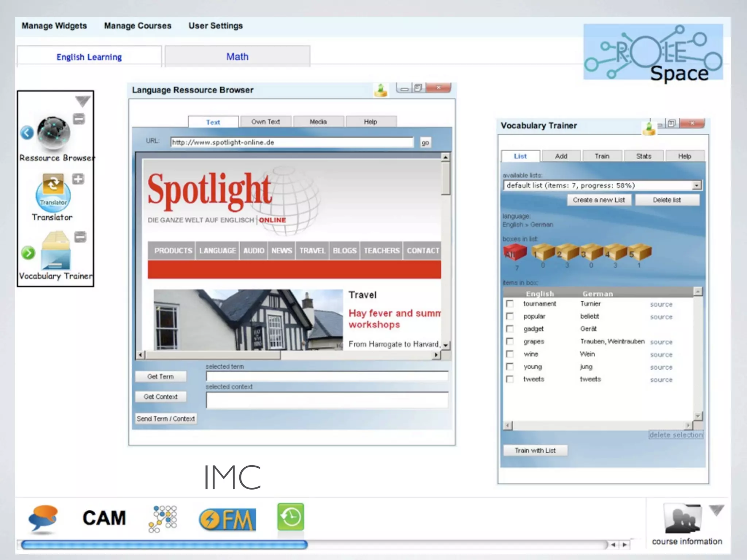This screenshot has width=747, height=560.
Task: Open the Manage Courses menu
Action: pyautogui.click(x=138, y=26)
